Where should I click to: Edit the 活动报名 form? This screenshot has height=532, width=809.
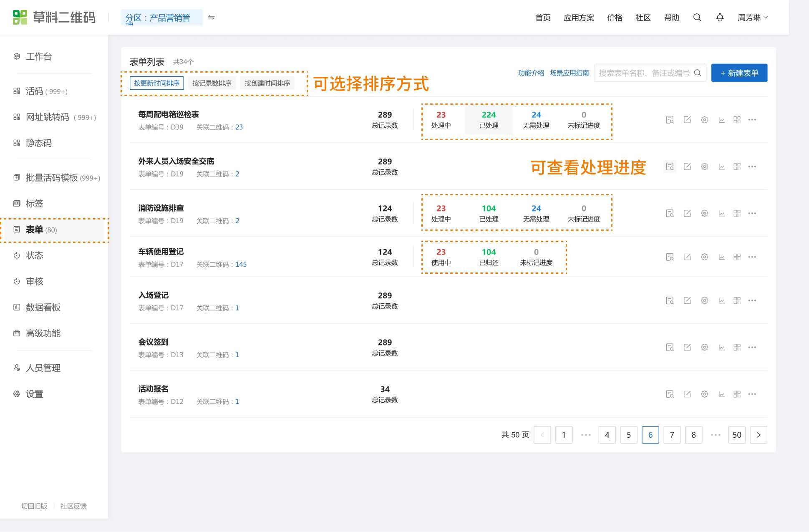(x=687, y=394)
